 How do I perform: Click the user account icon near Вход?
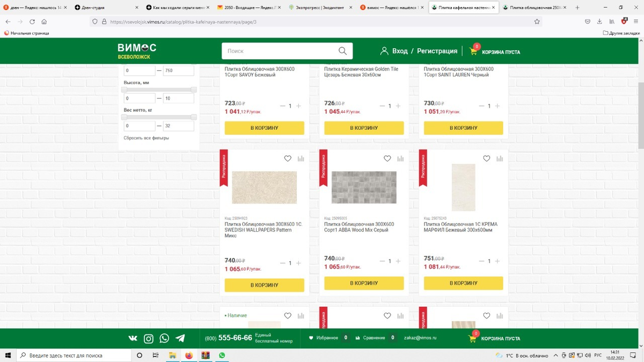(384, 51)
